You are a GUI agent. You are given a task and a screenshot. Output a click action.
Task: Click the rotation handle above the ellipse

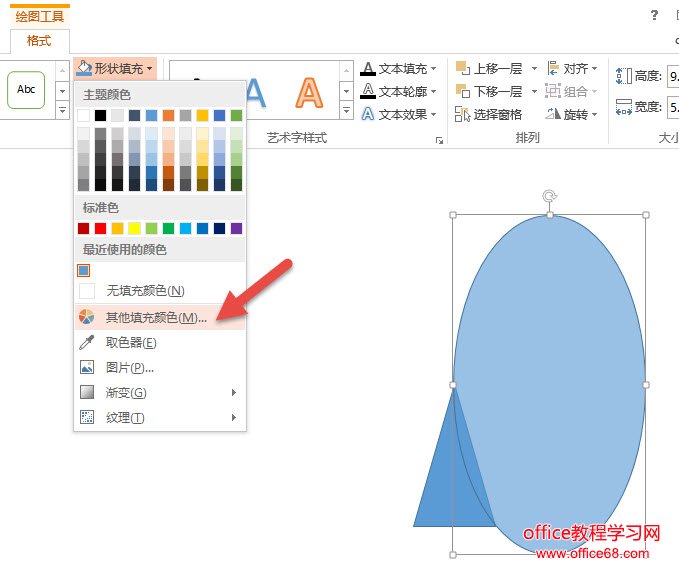point(550,196)
